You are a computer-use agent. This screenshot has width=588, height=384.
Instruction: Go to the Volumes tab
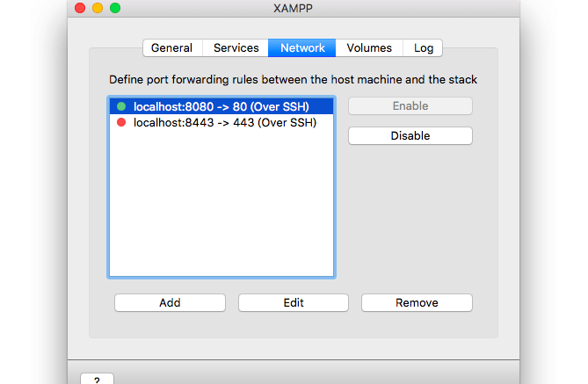[369, 48]
